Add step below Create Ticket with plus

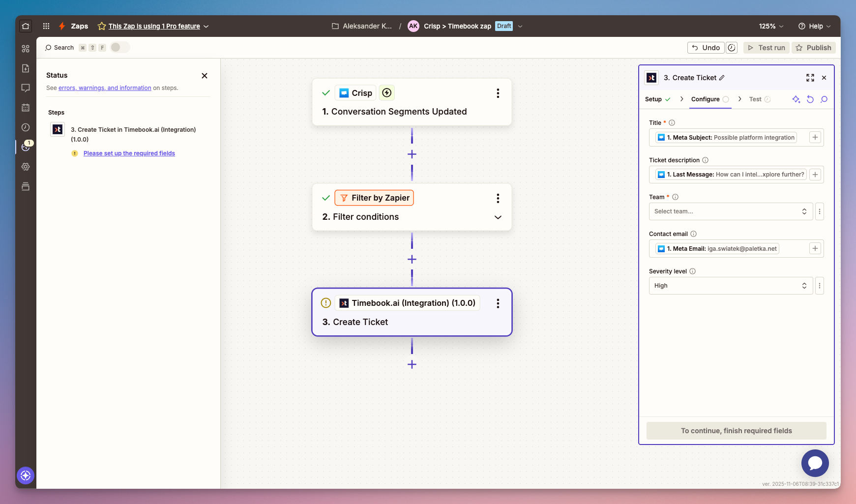pyautogui.click(x=412, y=364)
